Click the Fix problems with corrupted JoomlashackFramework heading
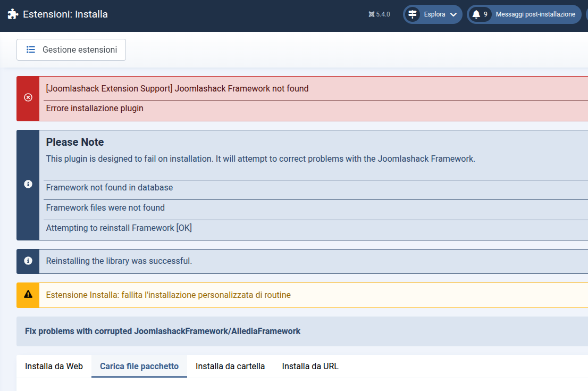588x391 pixels. click(163, 331)
